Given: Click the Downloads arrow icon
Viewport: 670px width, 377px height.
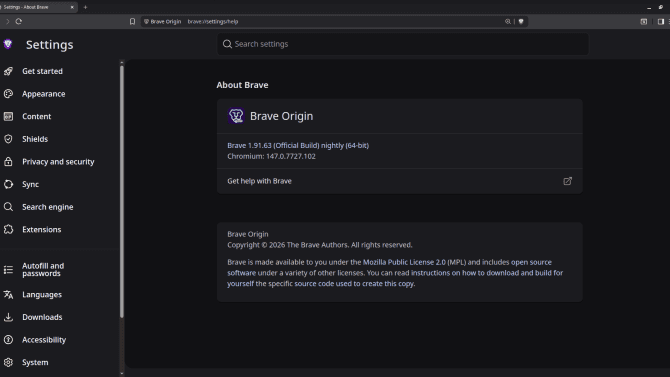Looking at the screenshot, I should tap(8, 317).
